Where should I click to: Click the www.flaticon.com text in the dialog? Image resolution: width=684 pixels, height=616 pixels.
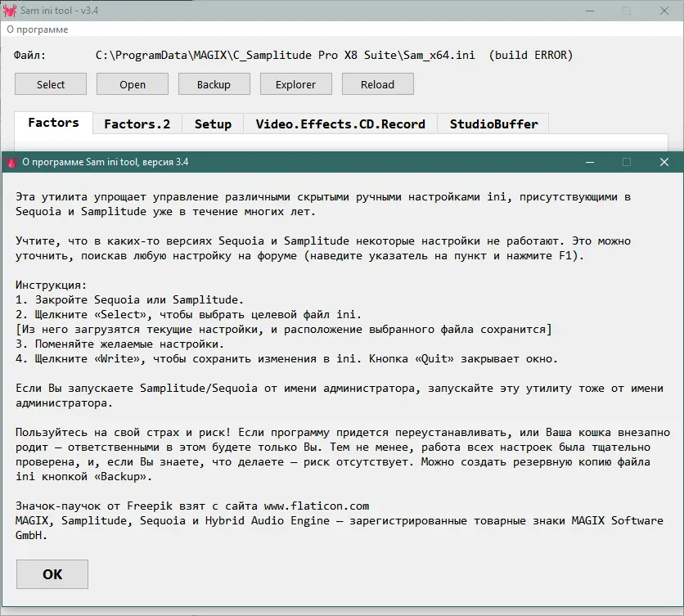(x=317, y=506)
